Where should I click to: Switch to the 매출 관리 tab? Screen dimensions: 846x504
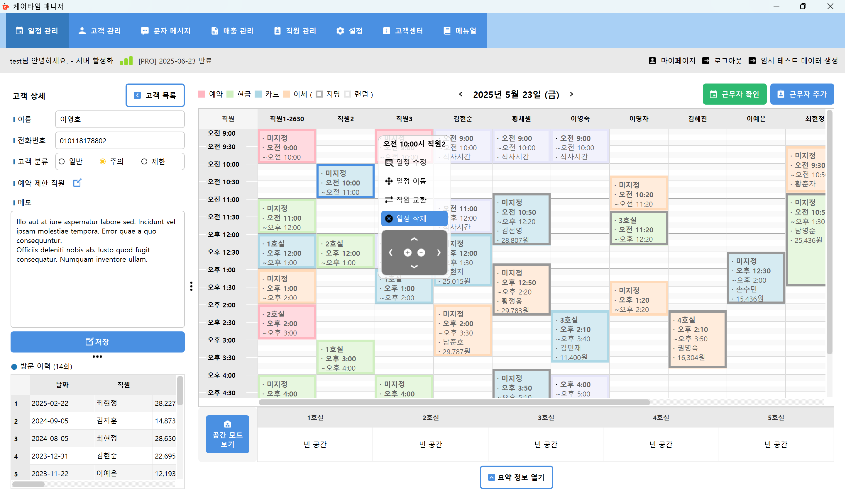pyautogui.click(x=233, y=30)
